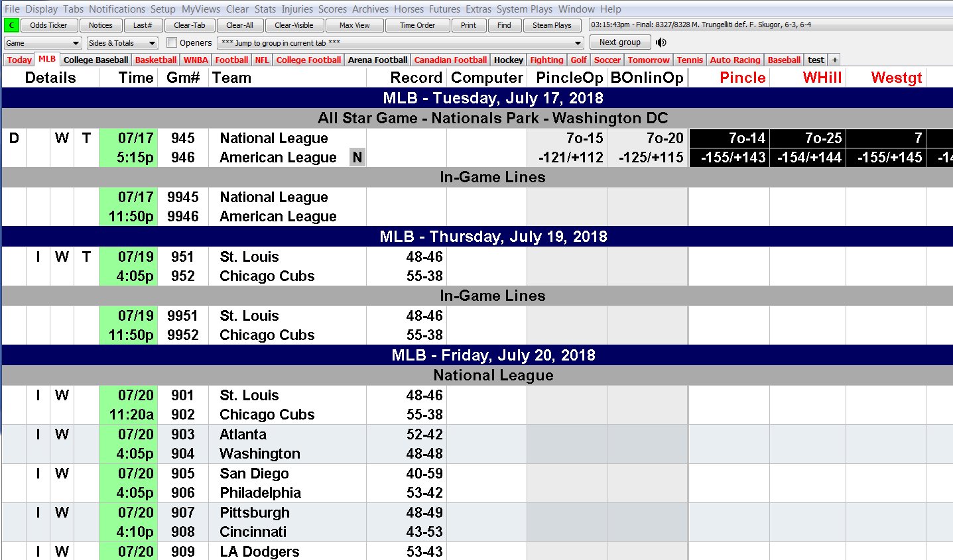Open the Setup menu
The width and height of the screenshot is (953, 560).
161,9
